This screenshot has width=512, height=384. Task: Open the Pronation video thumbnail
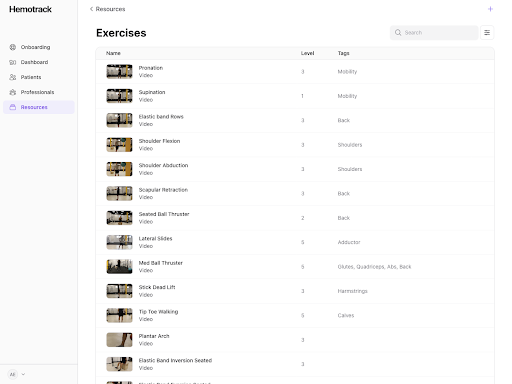coord(119,72)
